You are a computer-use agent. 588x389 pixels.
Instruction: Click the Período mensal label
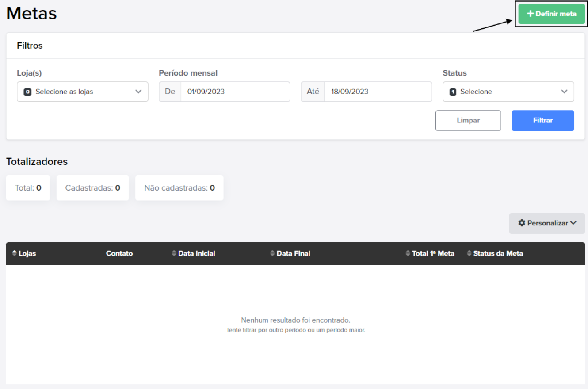pyautogui.click(x=188, y=73)
